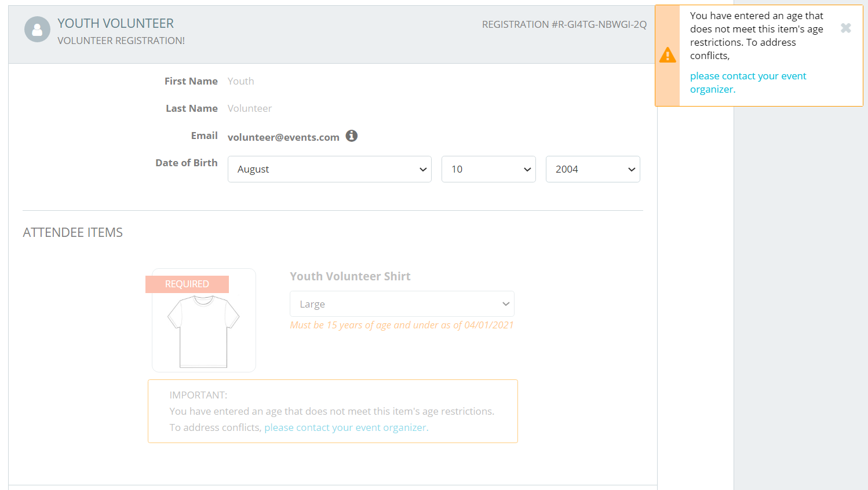Click the Date of Birth label
The height and width of the screenshot is (490, 868).
pos(187,163)
